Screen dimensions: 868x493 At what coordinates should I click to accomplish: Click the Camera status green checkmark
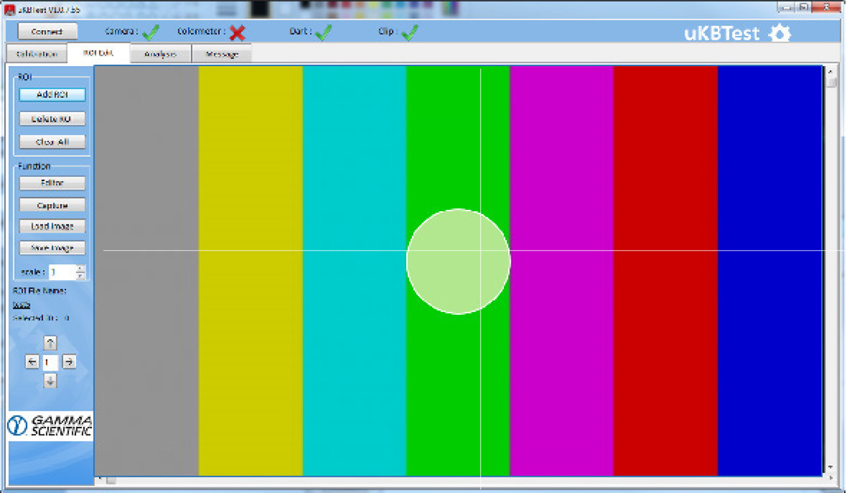pos(150,32)
